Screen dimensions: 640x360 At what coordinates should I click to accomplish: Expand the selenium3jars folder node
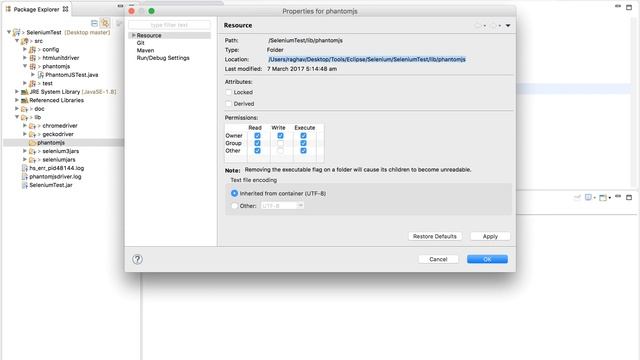25,151
